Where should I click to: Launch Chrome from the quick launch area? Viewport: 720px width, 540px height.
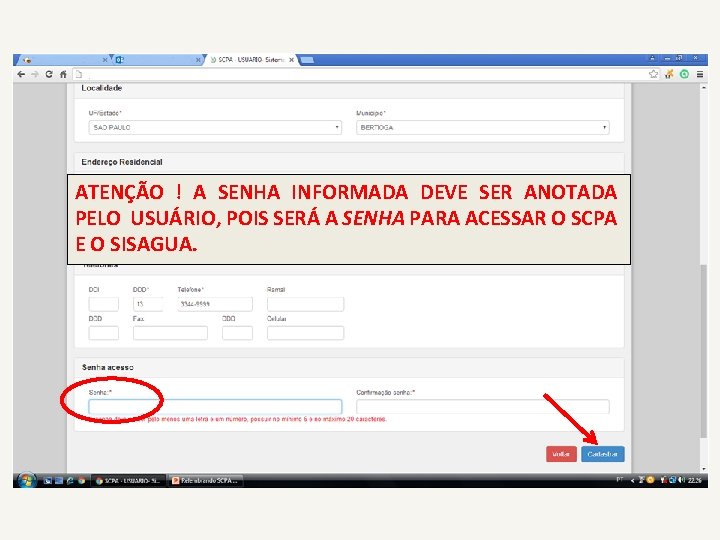(82, 481)
